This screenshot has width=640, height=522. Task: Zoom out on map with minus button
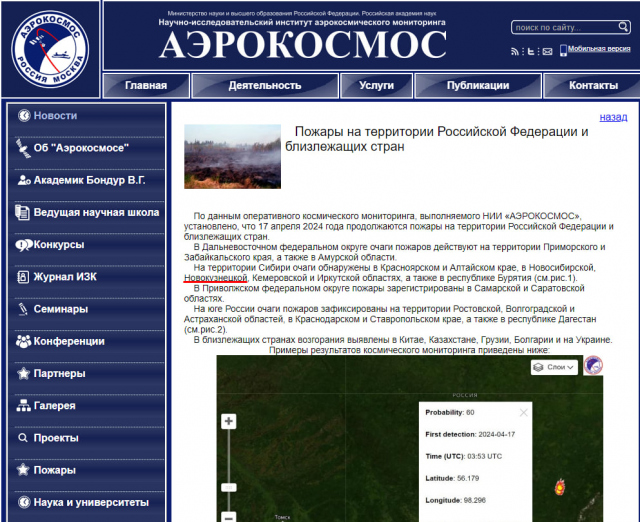coord(229,517)
